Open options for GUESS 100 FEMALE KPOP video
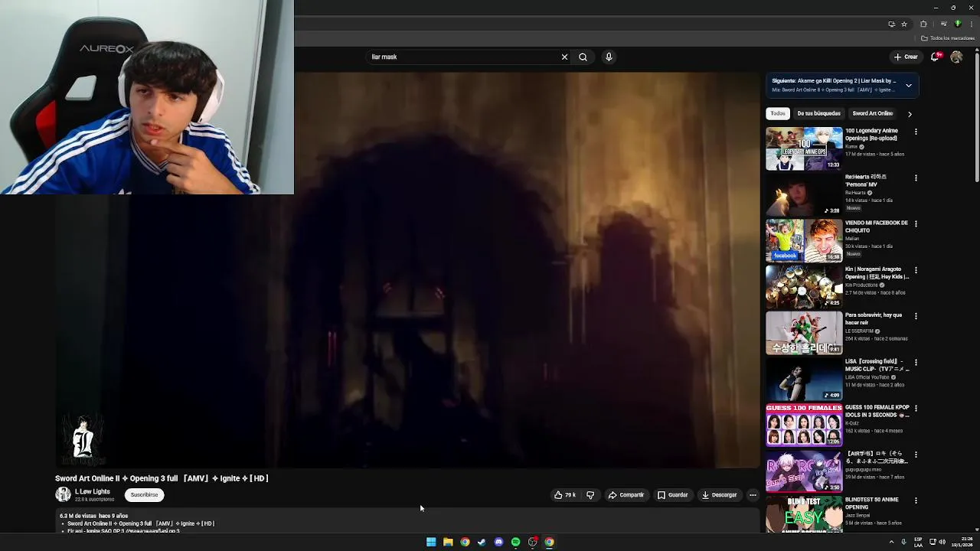This screenshot has width=980, height=551. pyautogui.click(x=916, y=408)
